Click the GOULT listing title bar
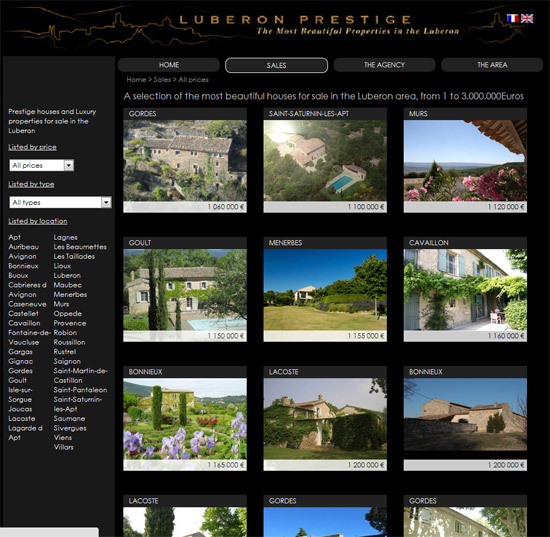The image size is (550, 537). click(185, 243)
